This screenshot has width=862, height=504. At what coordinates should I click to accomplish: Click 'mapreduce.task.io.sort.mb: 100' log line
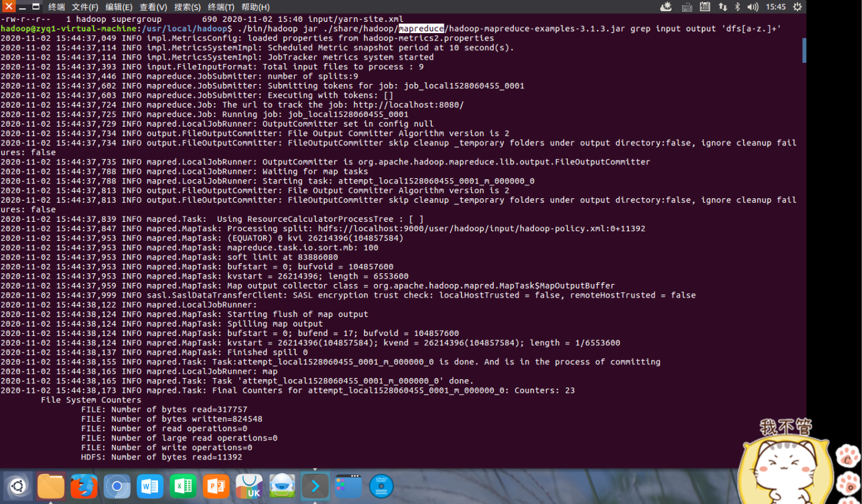(189, 247)
